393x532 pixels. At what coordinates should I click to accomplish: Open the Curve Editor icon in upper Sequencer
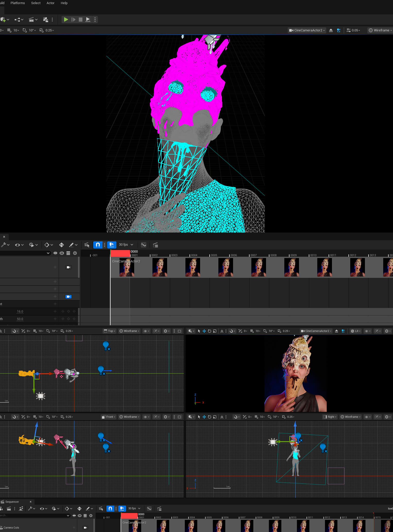pos(144,245)
